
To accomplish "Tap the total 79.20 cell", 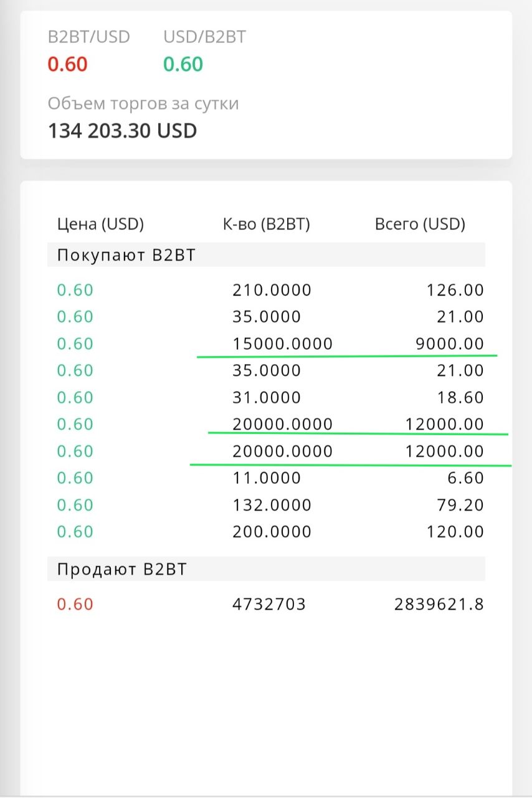I will point(459,504).
